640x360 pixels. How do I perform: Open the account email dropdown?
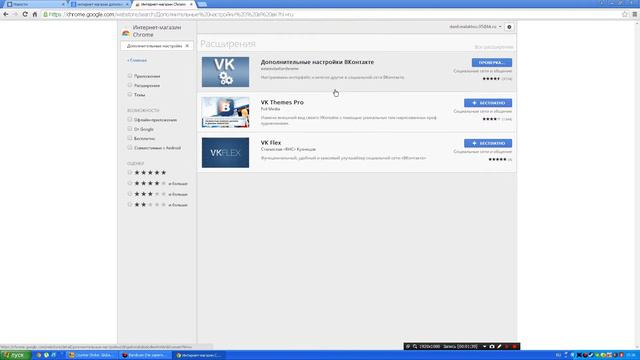476,27
